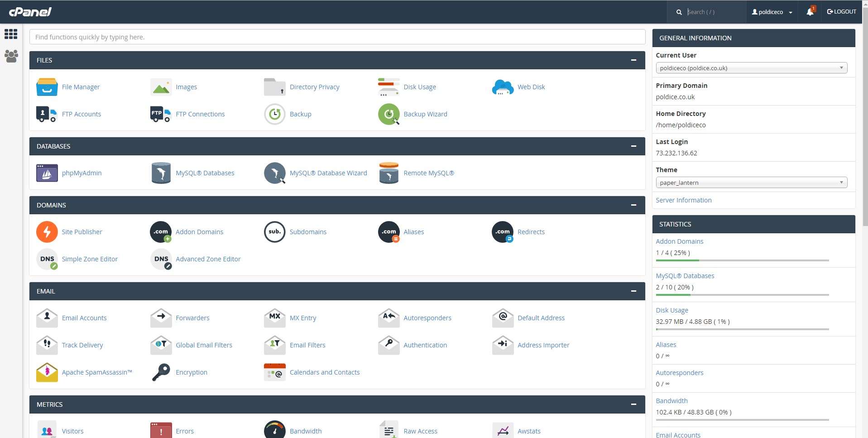Open the Server Information link

coord(683,200)
